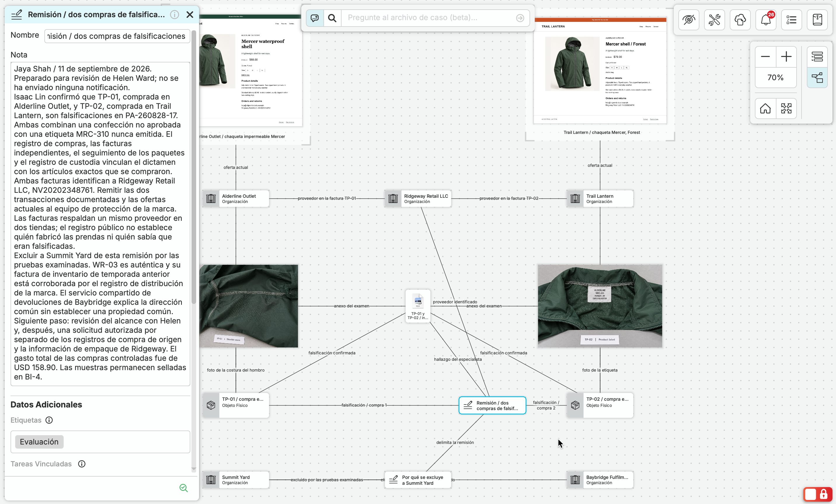836x504 pixels.
Task: Open the Etiquetas info tooltip icon
Action: point(49,420)
